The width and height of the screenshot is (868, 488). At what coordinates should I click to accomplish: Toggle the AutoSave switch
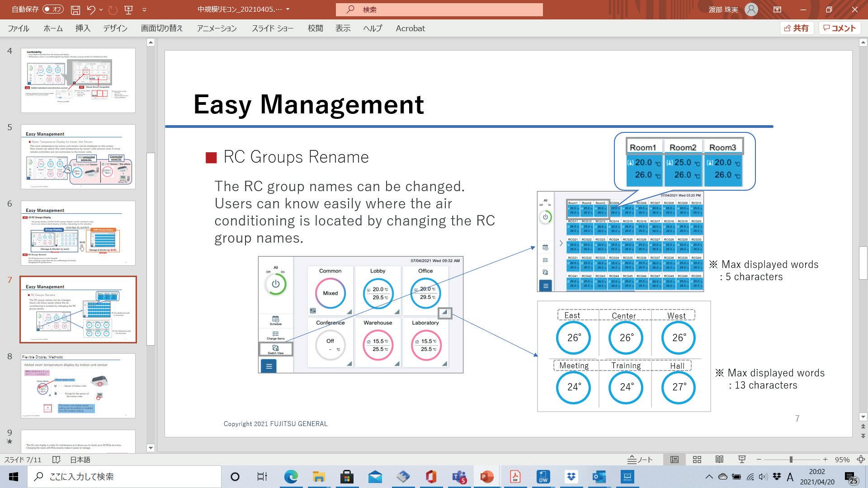52,9
